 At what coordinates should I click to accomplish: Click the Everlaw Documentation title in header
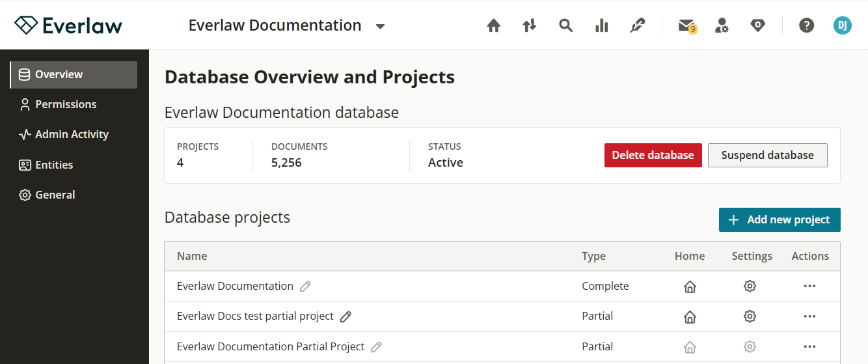(x=275, y=25)
